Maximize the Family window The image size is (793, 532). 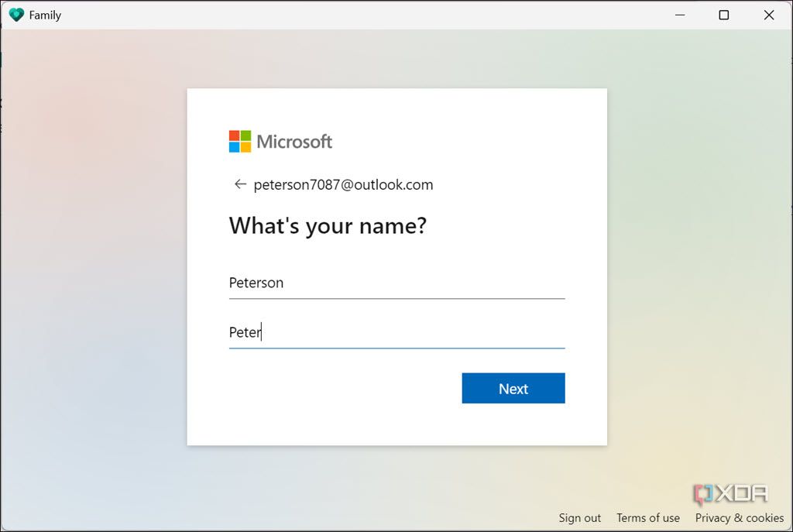pos(723,15)
